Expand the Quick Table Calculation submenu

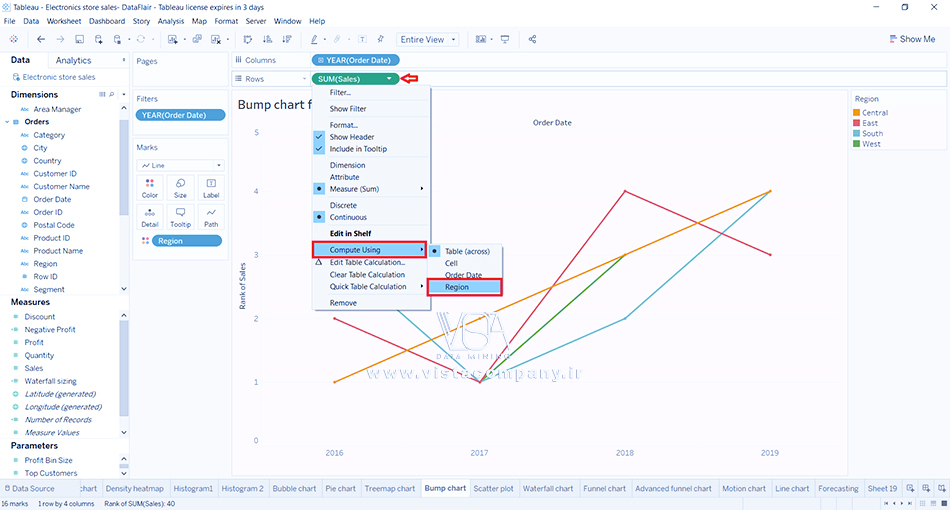tap(370, 287)
